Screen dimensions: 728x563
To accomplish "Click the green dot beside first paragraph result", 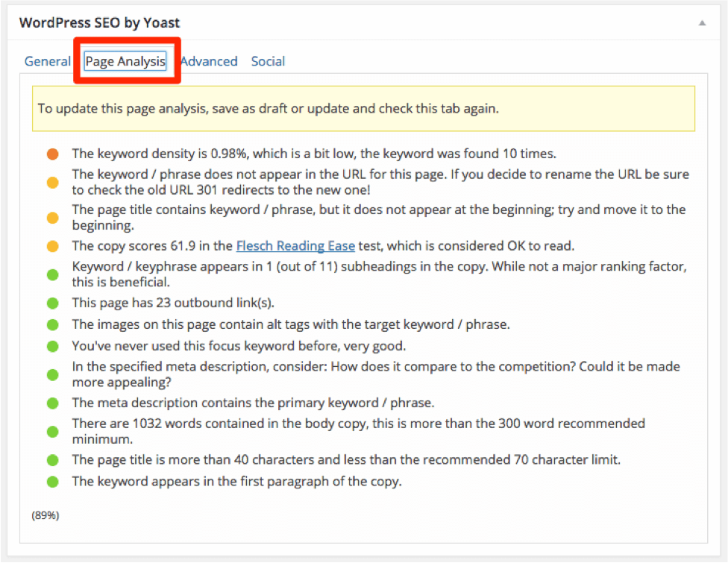I will click(x=52, y=482).
